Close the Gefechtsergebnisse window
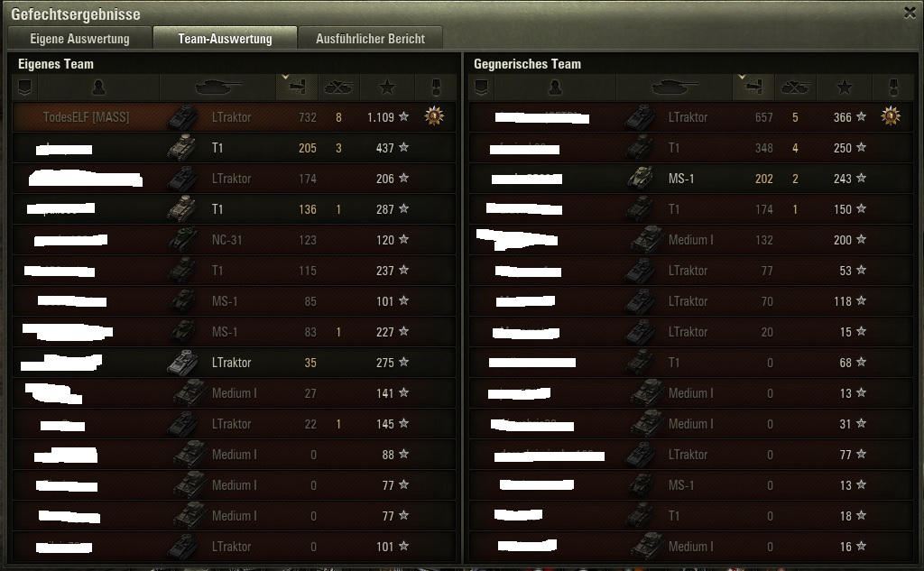The image size is (924, 571). [x=910, y=13]
